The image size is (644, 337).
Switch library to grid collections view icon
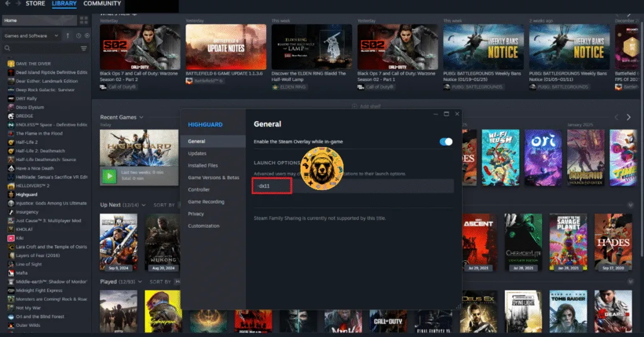click(84, 20)
